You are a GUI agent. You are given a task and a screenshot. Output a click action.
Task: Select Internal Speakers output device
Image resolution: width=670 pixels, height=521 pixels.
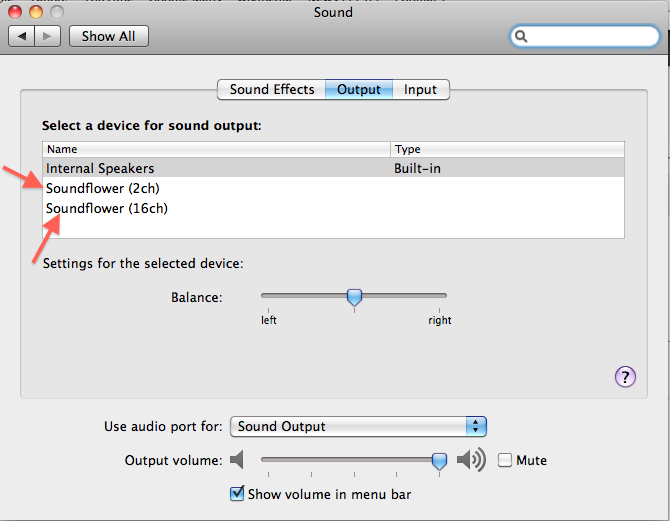coord(100,169)
